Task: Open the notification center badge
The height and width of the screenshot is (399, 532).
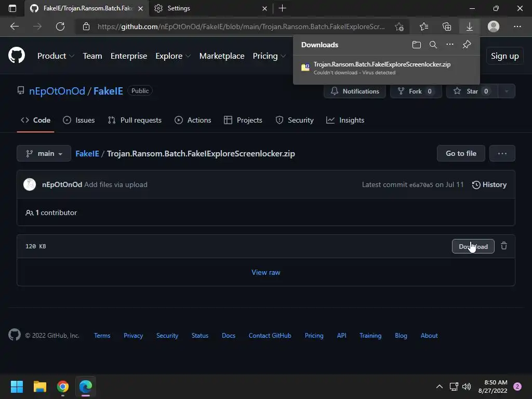Action: [517, 387]
